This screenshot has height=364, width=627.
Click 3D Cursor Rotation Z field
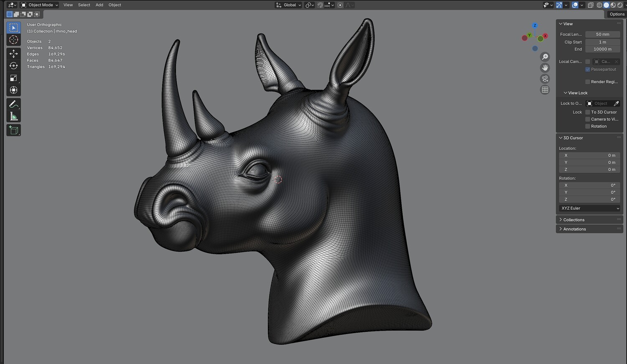[589, 200]
